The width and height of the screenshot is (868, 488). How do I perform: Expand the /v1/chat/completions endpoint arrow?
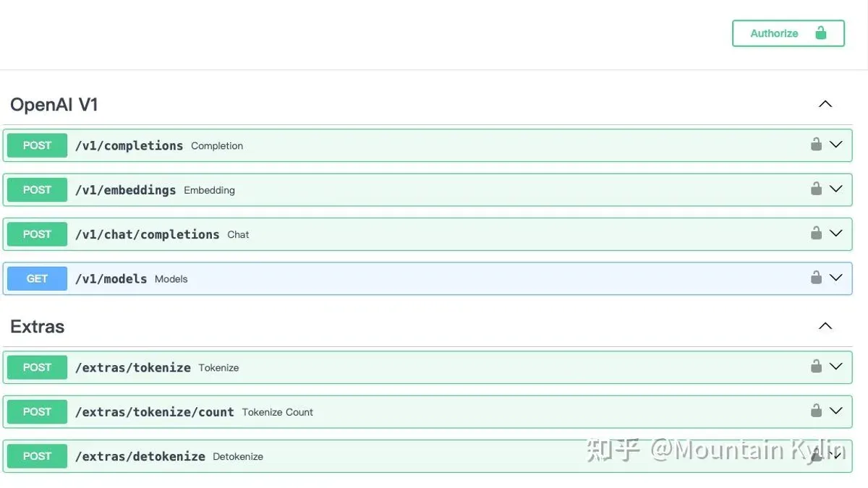coord(836,234)
